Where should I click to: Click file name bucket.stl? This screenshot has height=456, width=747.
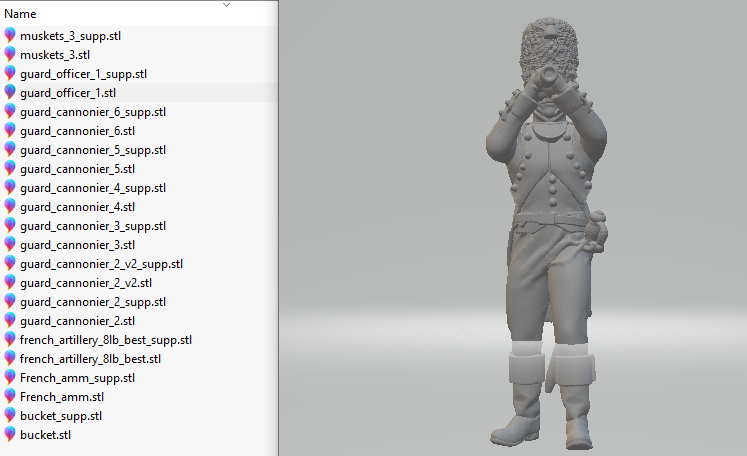45,435
